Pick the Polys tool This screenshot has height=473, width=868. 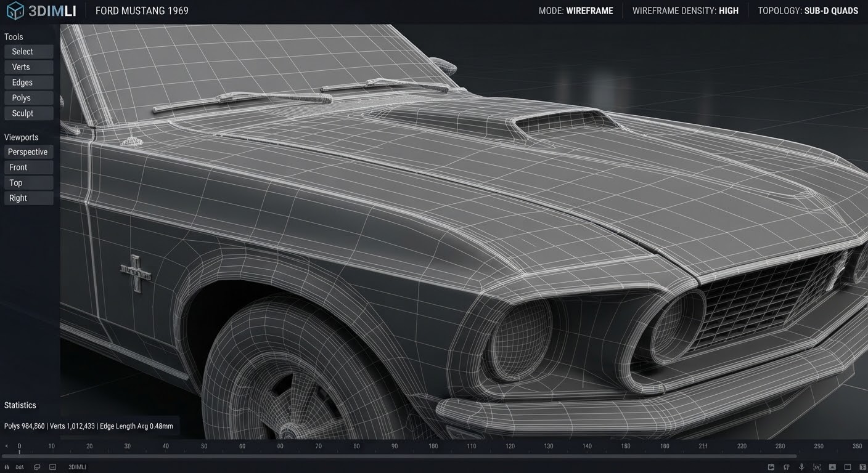(28, 98)
